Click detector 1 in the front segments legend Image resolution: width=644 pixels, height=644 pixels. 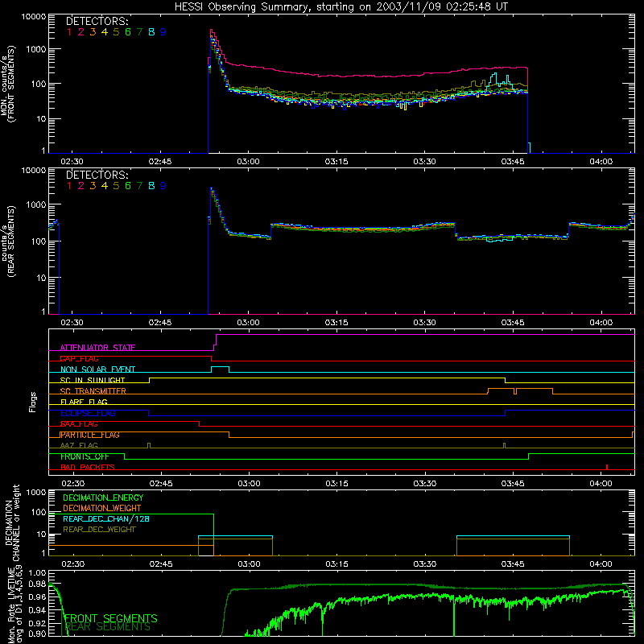pos(69,32)
